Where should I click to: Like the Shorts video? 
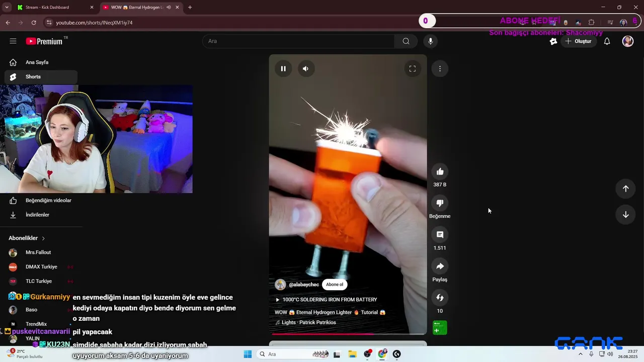tap(440, 171)
